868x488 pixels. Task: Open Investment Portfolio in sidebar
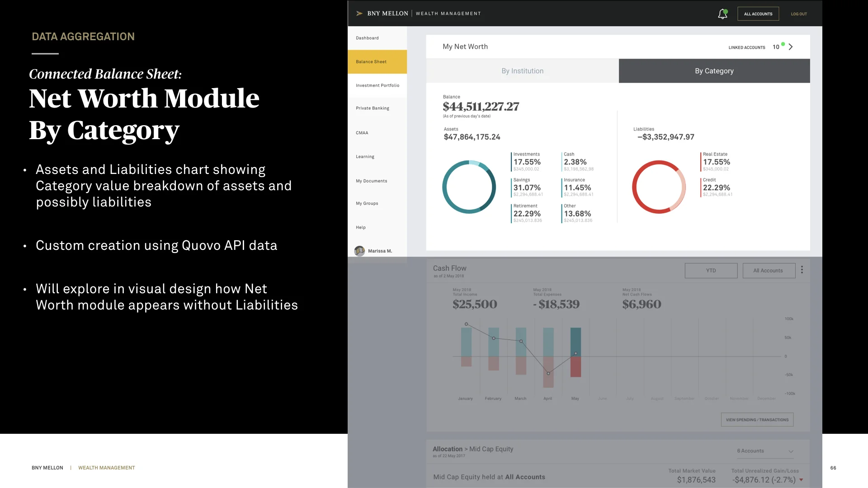point(377,85)
